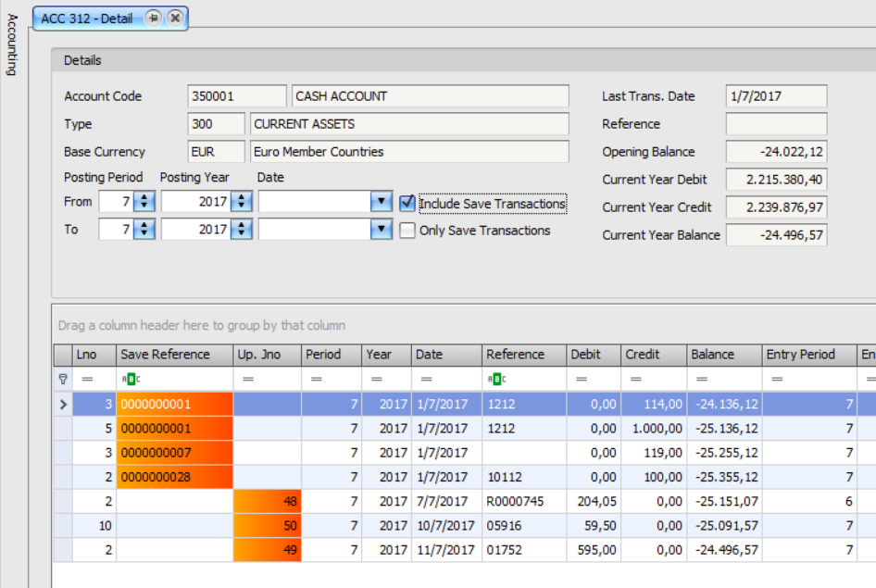Open the Accounting sidebar panel
Viewport: 876px width, 588px height.
click(x=11, y=44)
